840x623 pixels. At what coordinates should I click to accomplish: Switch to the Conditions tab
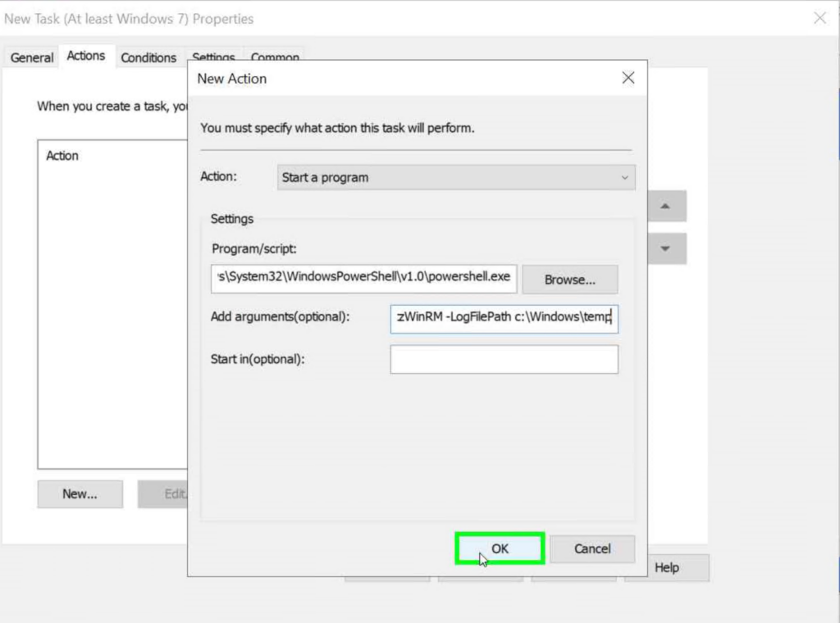coord(148,57)
